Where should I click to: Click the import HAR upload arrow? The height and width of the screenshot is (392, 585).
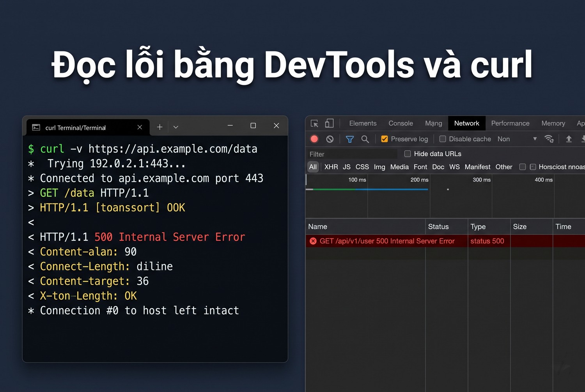pos(569,139)
